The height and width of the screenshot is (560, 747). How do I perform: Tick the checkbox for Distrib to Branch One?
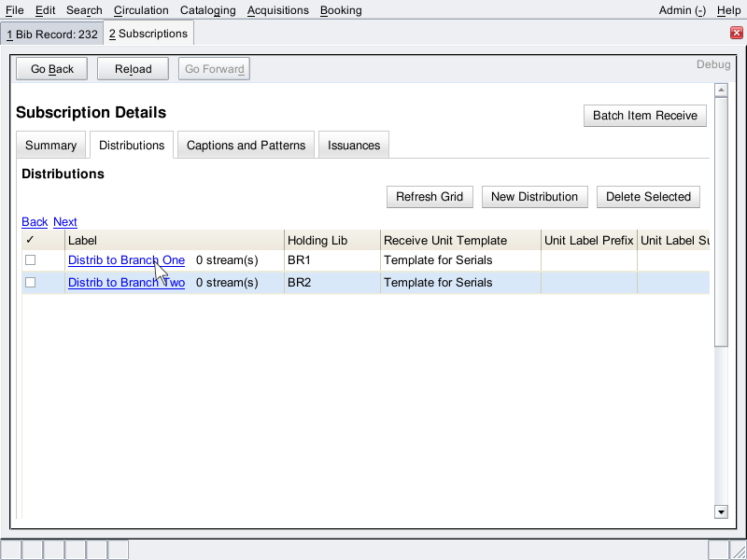pos(31,260)
